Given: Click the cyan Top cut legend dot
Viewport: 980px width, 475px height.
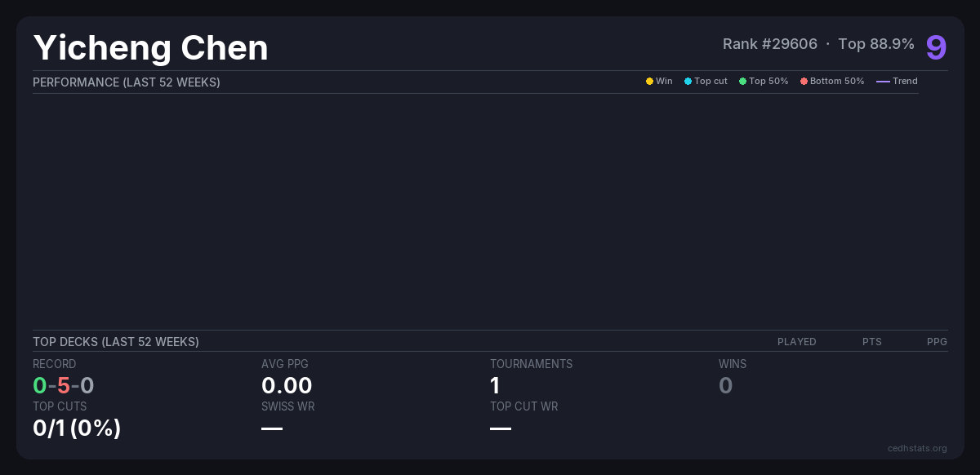Looking at the screenshot, I should click(x=688, y=82).
